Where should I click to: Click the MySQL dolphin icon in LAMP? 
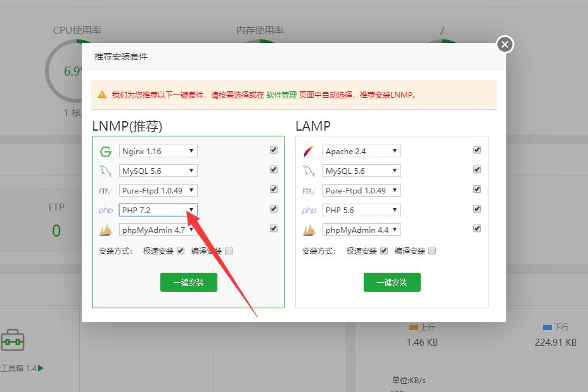coord(309,171)
